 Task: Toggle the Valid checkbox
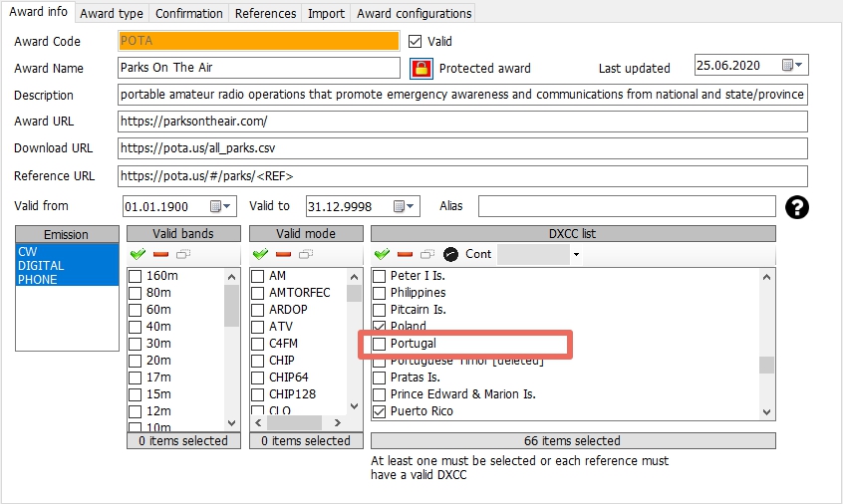tap(416, 42)
